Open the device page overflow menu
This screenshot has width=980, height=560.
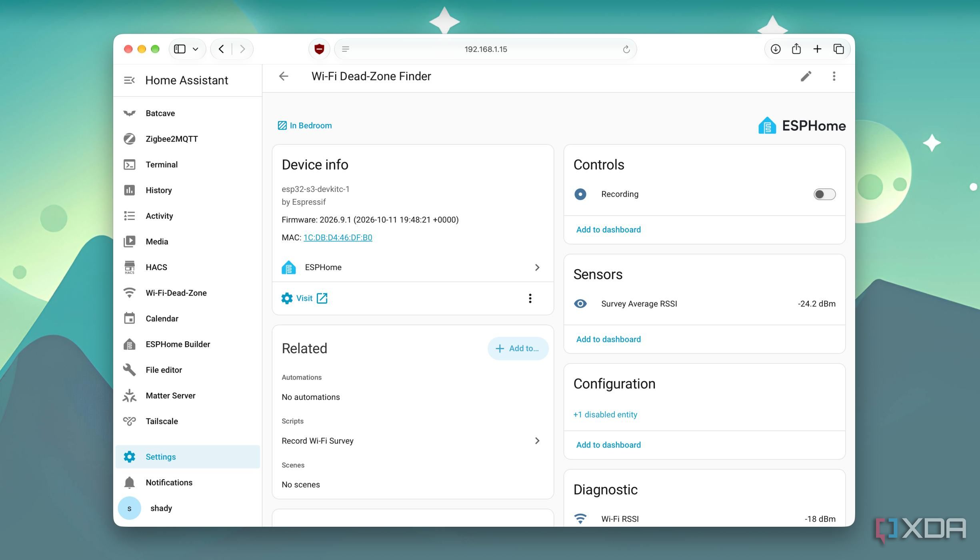tap(834, 76)
